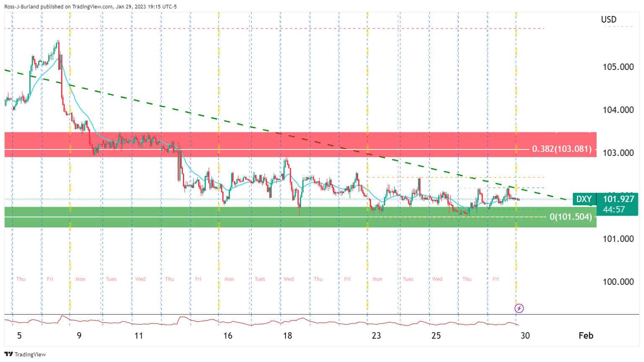Select the 0(101.504) Fibonacci level label

(571, 217)
